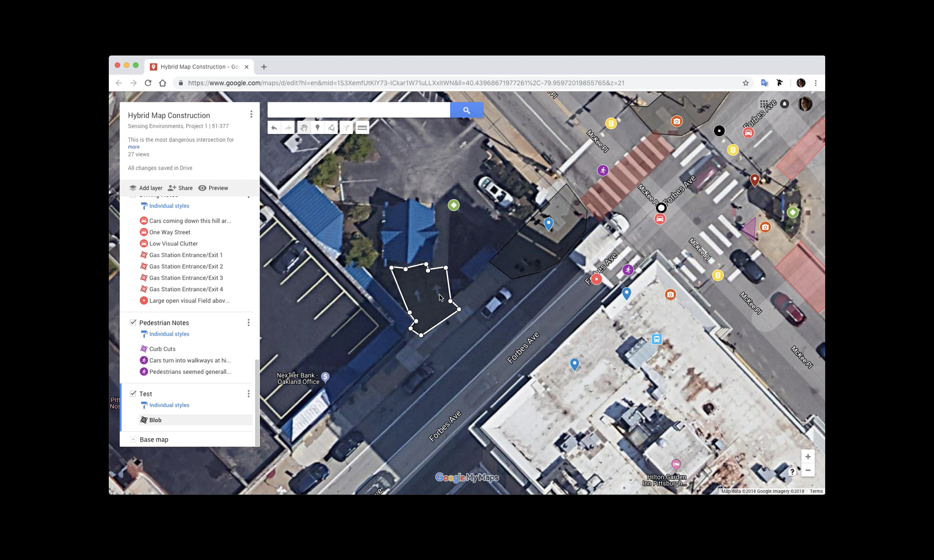Image resolution: width=934 pixels, height=560 pixels.
Task: Select the add marker tool
Action: pos(318,128)
